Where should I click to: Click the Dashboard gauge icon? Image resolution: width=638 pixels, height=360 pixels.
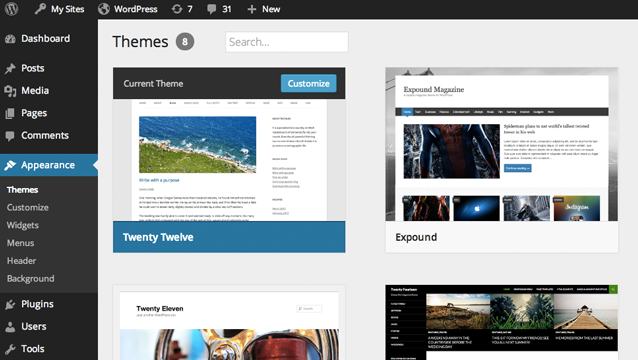click(10, 39)
